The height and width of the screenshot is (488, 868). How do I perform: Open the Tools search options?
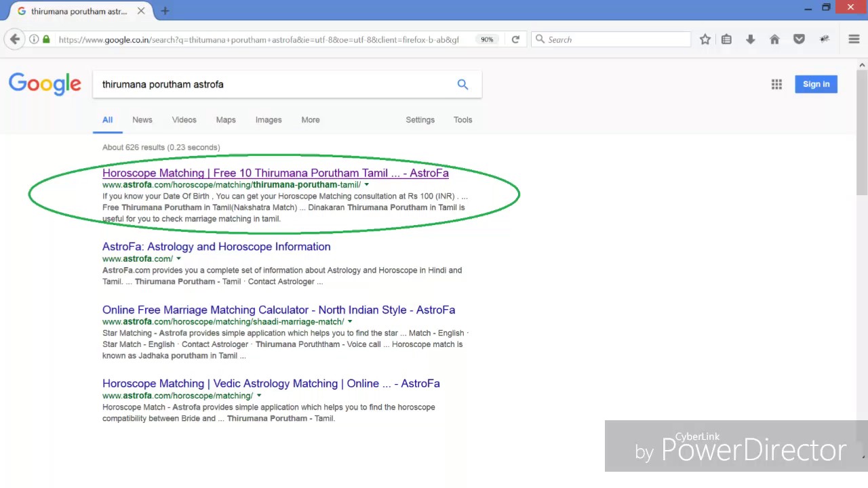point(463,119)
